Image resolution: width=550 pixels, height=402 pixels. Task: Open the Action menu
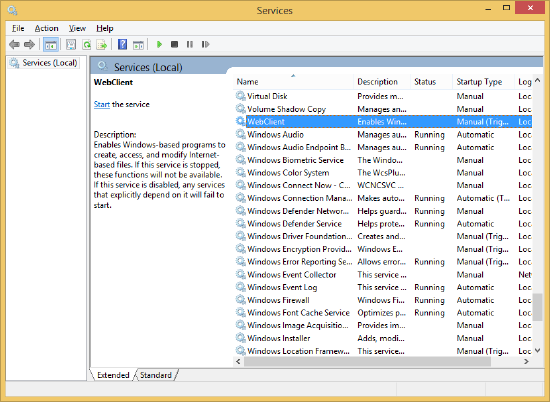click(x=46, y=28)
